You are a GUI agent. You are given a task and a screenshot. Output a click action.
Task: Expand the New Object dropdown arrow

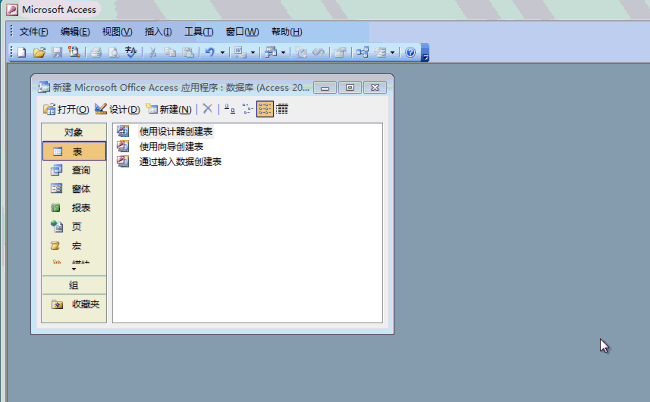[x=392, y=53]
